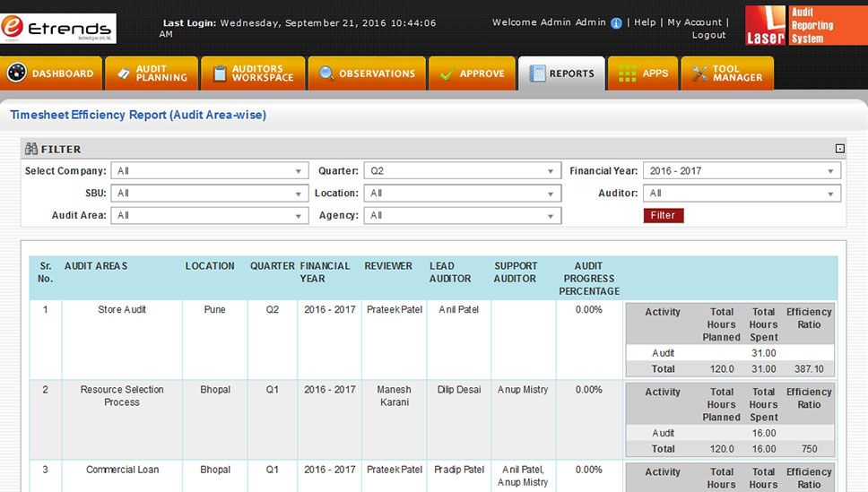Open the Quarter dropdown showing Q2
Image resolution: width=868 pixels, height=492 pixels.
462,171
